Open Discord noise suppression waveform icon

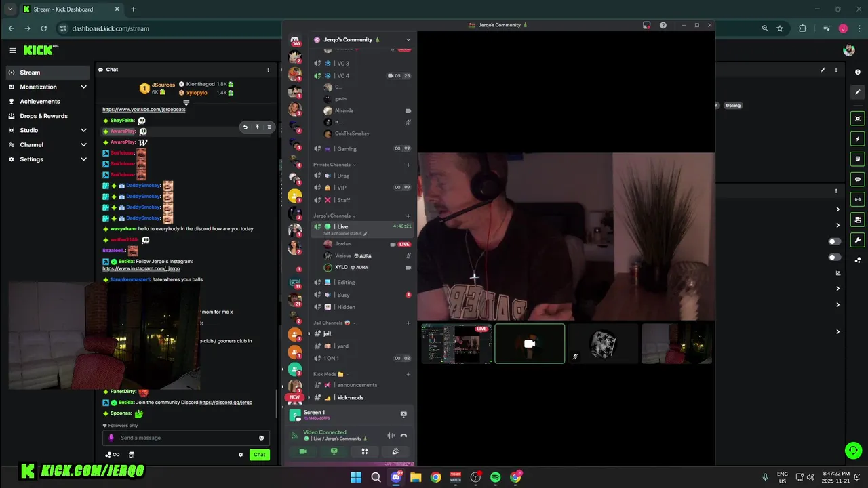pos(391,436)
